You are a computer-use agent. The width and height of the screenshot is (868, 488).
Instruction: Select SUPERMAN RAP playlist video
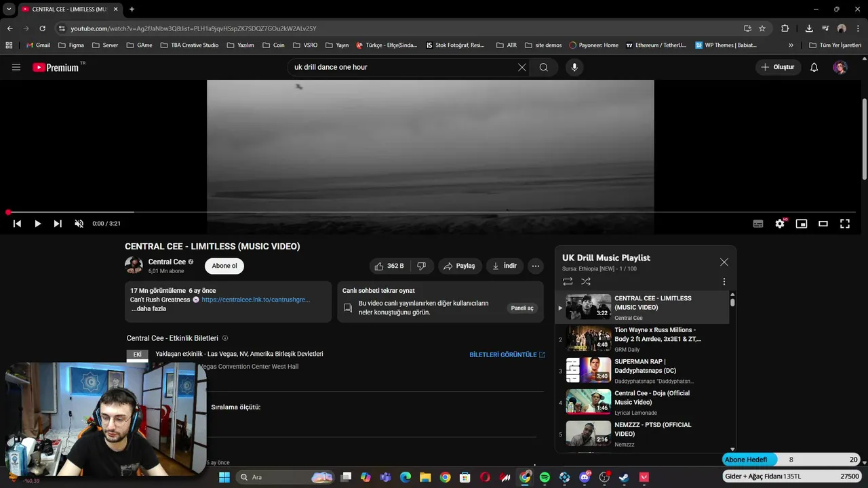pyautogui.click(x=642, y=371)
